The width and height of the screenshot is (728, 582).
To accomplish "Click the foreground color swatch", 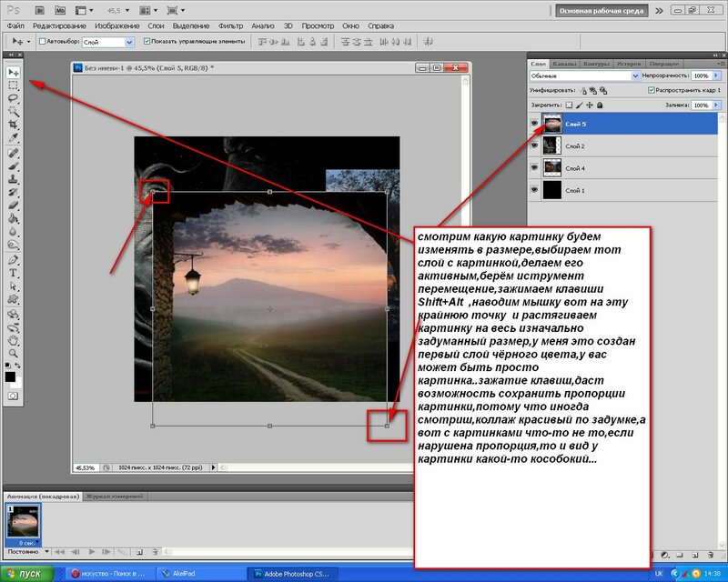I will point(10,376).
